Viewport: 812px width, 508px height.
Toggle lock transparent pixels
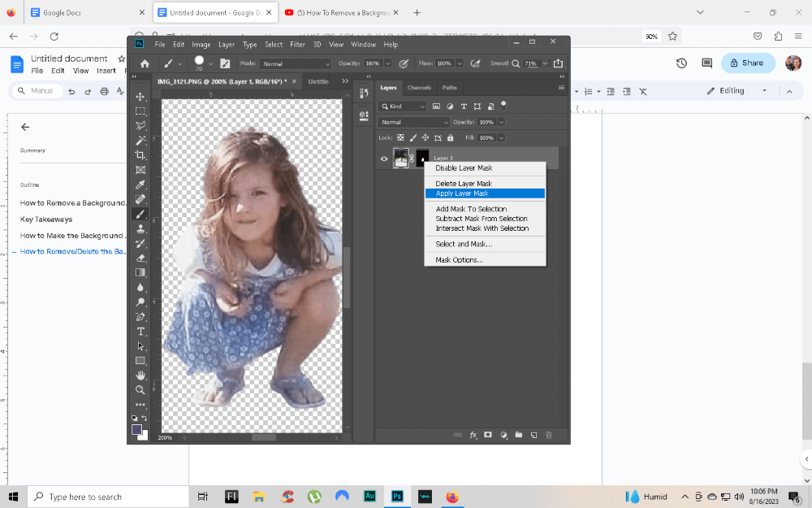[400, 138]
